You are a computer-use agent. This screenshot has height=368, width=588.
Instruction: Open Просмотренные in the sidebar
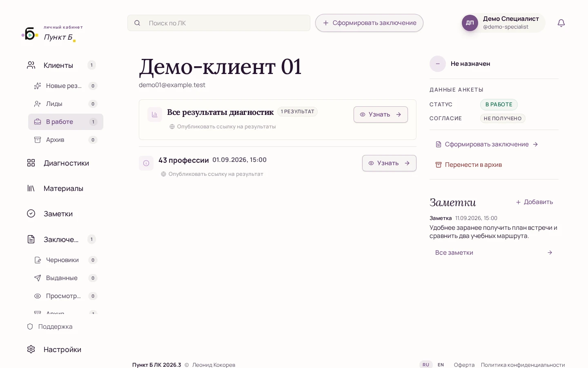[66, 296]
